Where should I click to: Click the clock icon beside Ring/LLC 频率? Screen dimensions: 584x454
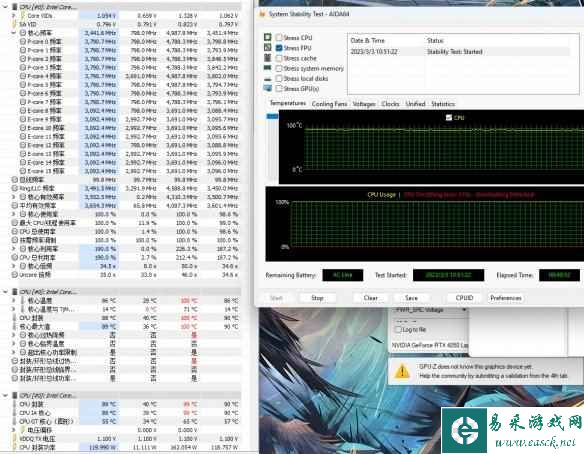(x=15, y=188)
